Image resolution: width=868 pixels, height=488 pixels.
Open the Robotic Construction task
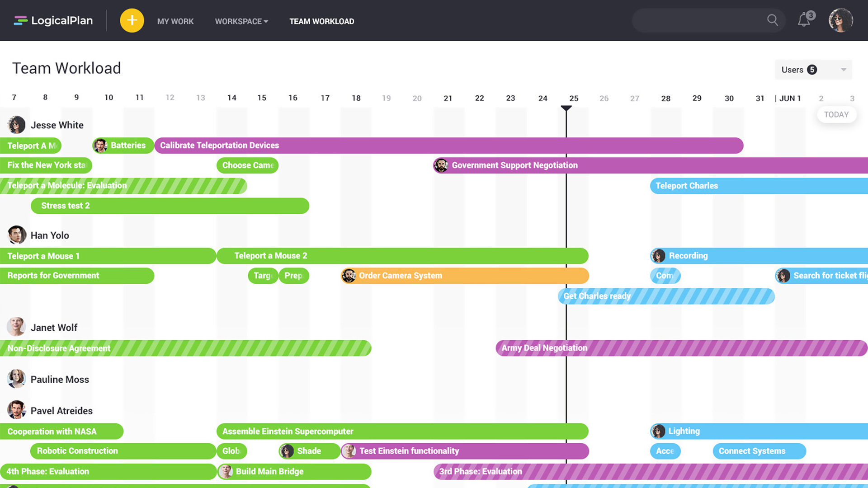coord(123,451)
